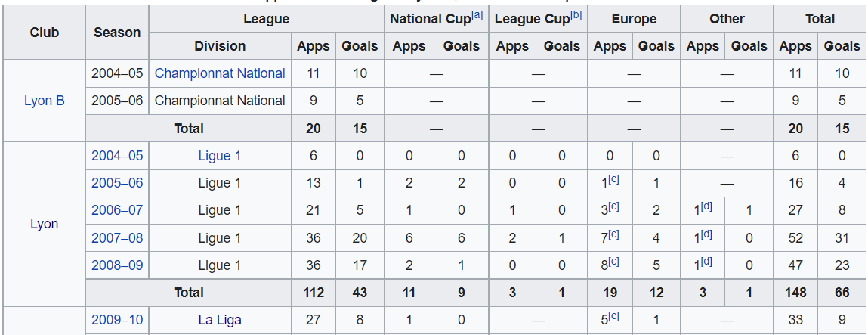Viewport: 868px width, 335px height.
Task: Follow footnote [b] beside League Cup
Action: click(576, 15)
